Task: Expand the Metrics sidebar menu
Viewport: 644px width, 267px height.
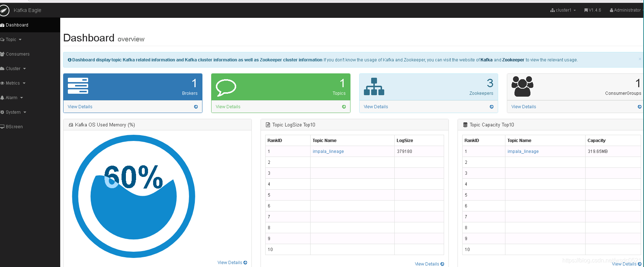Action: tap(30, 83)
